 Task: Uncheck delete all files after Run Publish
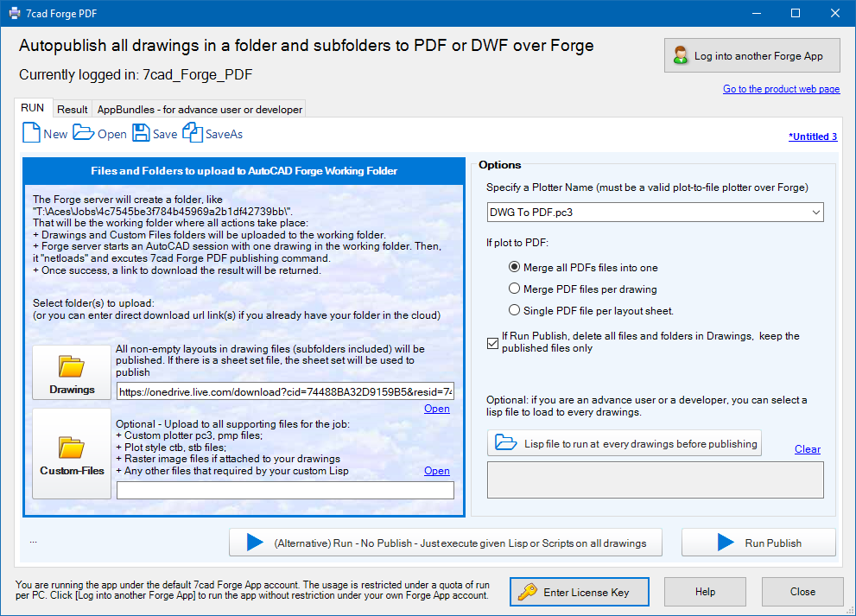493,342
